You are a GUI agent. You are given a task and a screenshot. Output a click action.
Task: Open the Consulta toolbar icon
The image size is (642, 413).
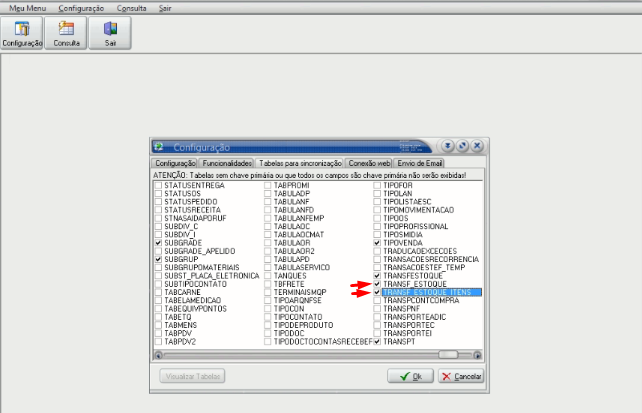click(x=66, y=33)
